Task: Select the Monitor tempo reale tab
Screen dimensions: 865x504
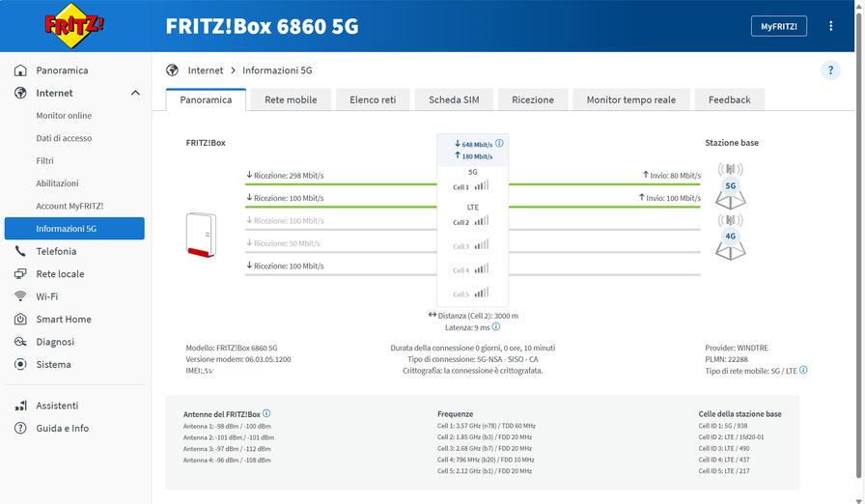Action: pos(631,99)
